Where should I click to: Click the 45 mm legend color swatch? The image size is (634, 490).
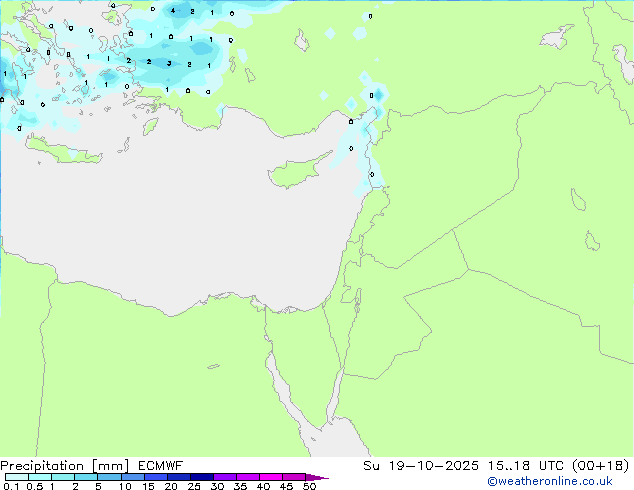(x=294, y=477)
